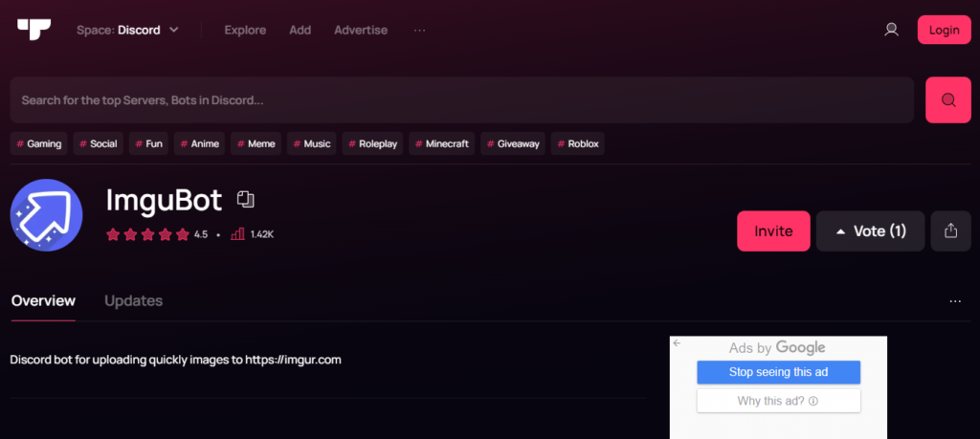Focus the search servers and bots field
This screenshot has width=980, height=439.
click(462, 99)
